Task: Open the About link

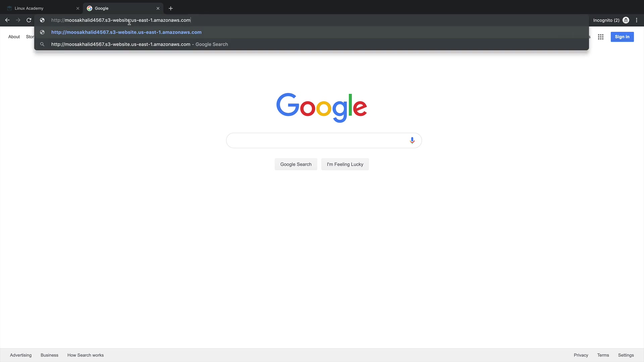Action: pos(14,37)
